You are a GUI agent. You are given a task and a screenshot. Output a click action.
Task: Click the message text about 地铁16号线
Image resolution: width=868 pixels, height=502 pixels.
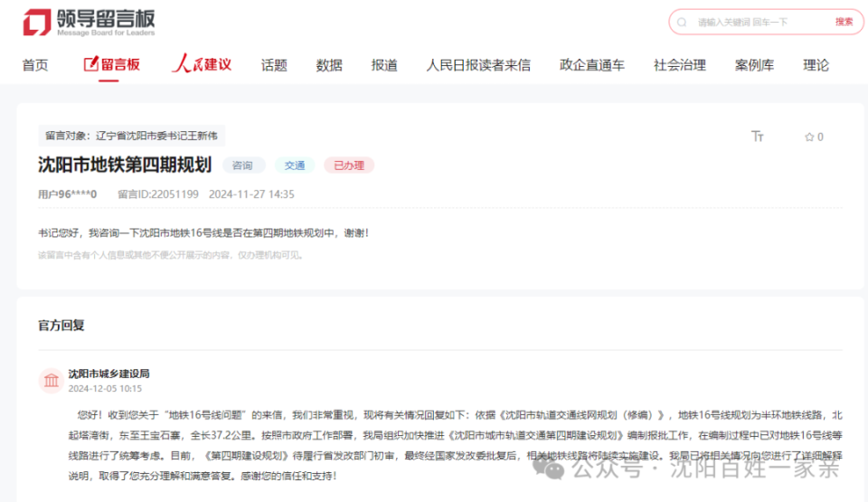point(203,232)
